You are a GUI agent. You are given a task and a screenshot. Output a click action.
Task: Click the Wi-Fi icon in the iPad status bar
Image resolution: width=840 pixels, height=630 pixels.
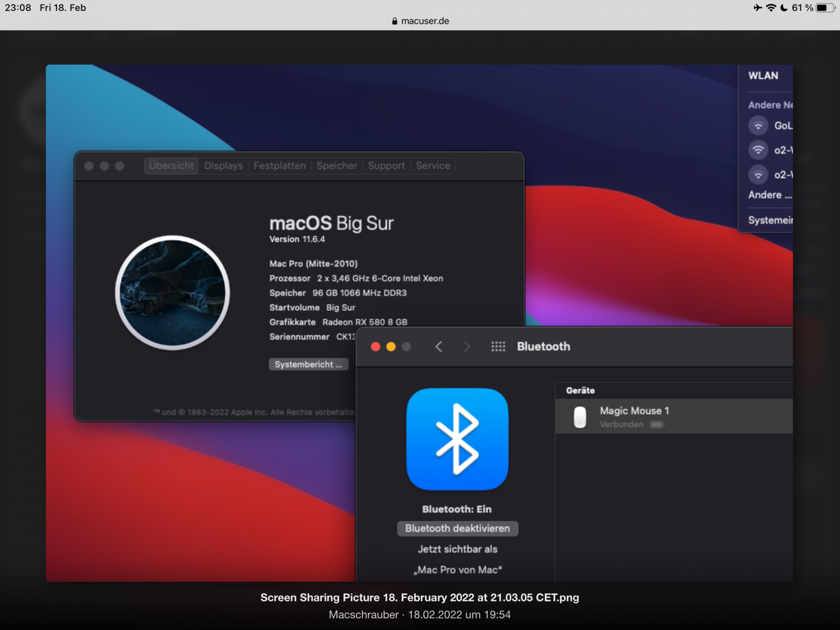[771, 8]
